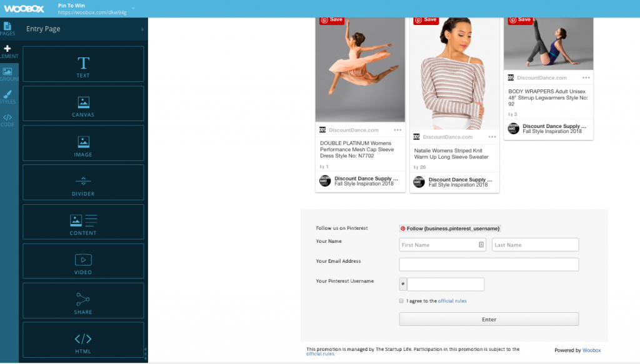This screenshot has width=640, height=364.
Task: Open the Code sidebar tab
Action: [7, 120]
